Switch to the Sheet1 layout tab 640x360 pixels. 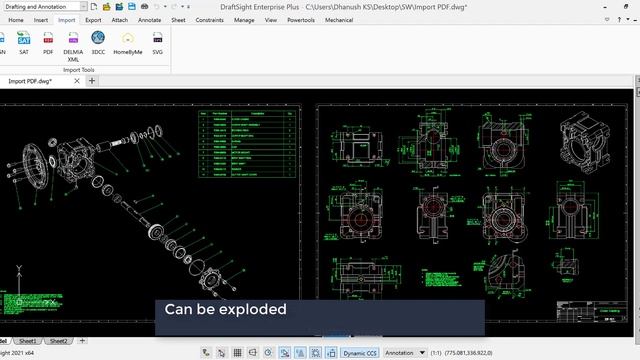(28, 341)
